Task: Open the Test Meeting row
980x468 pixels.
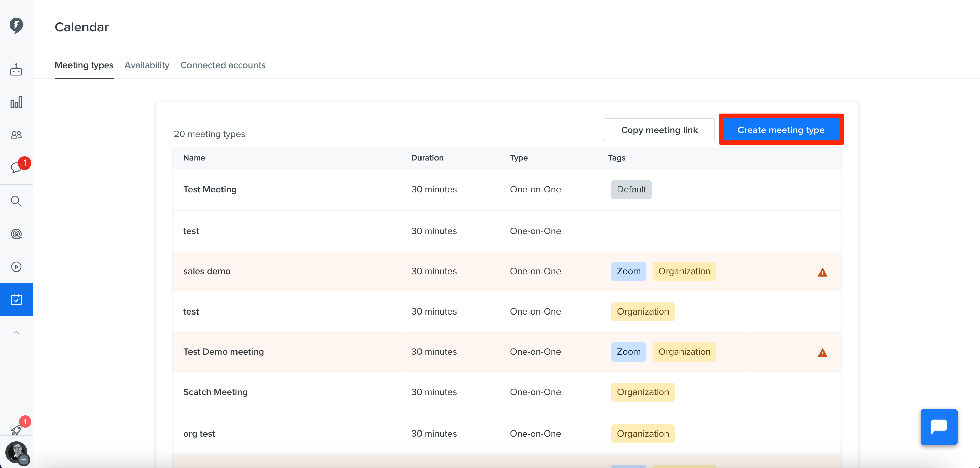Action: [x=507, y=190]
